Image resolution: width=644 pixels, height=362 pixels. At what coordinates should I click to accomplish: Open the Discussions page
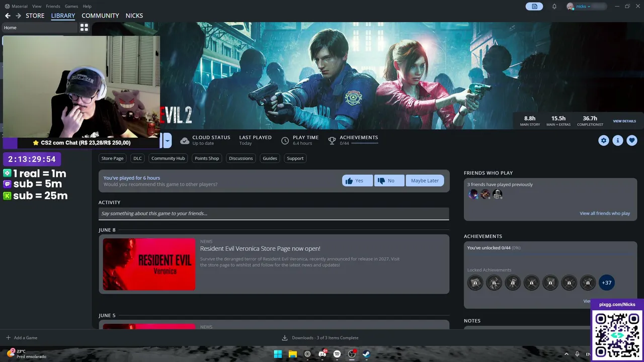[241, 158]
